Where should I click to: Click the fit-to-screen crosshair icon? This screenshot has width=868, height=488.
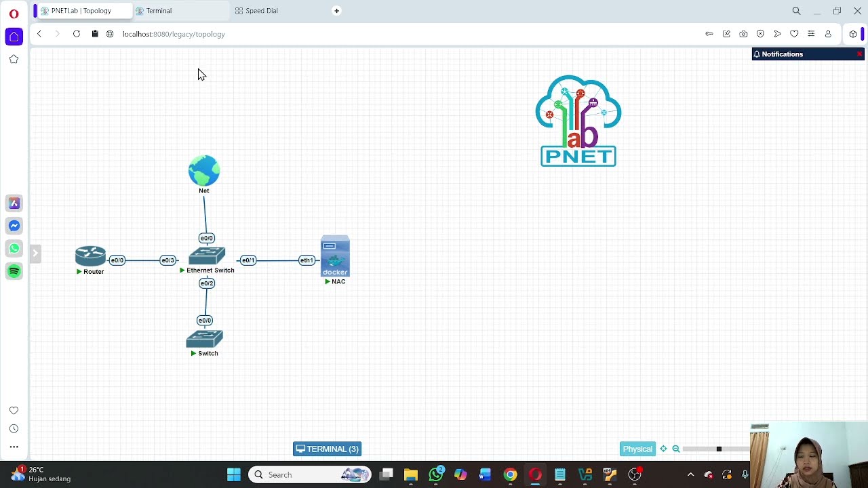coord(663,449)
